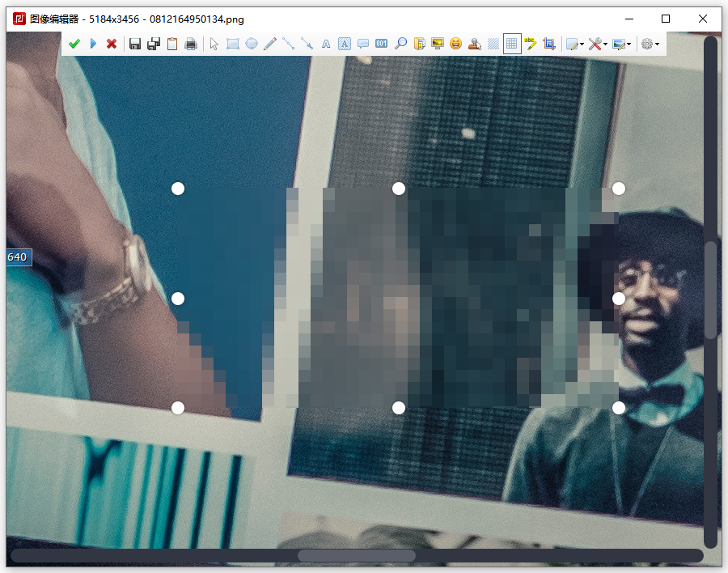728x573 pixels.
Task: Select the Cursor stamp tool
Action: [x=475, y=45]
